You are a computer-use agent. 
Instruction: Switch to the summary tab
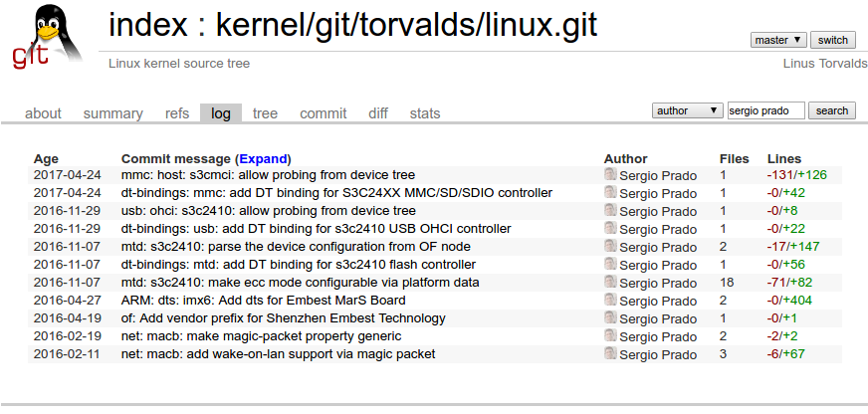pyautogui.click(x=112, y=113)
